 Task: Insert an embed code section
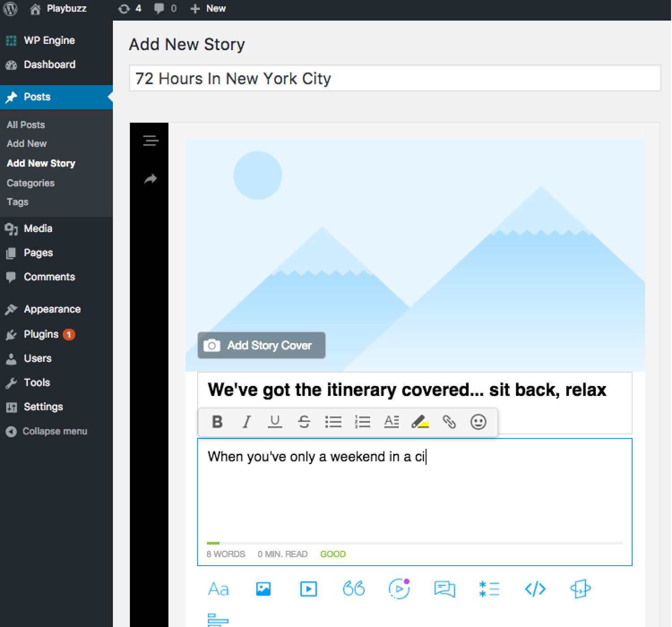[x=535, y=589]
